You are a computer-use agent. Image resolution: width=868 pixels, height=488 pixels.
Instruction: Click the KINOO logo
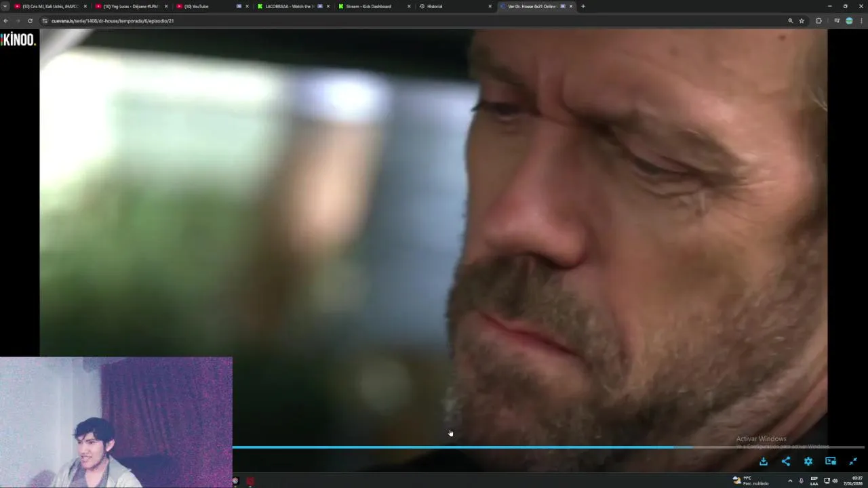coord(18,39)
